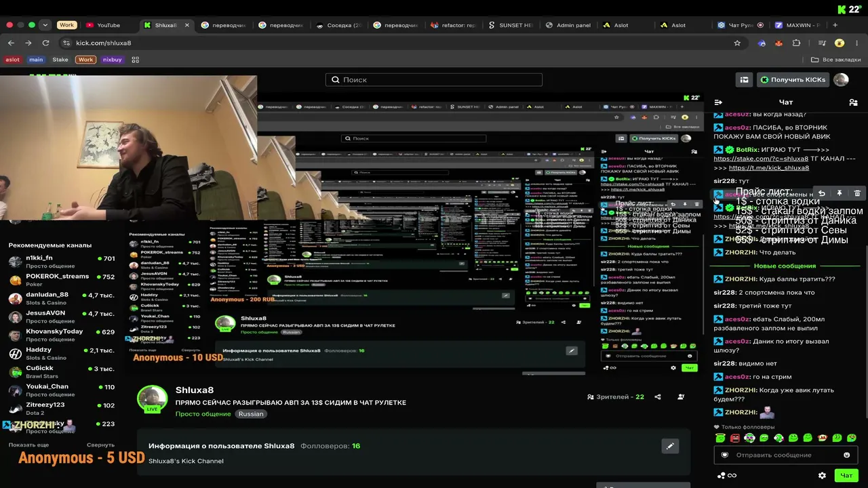The height and width of the screenshot is (488, 868).
Task: Click sir228 username beside 'видимо нет'
Action: tap(724, 363)
